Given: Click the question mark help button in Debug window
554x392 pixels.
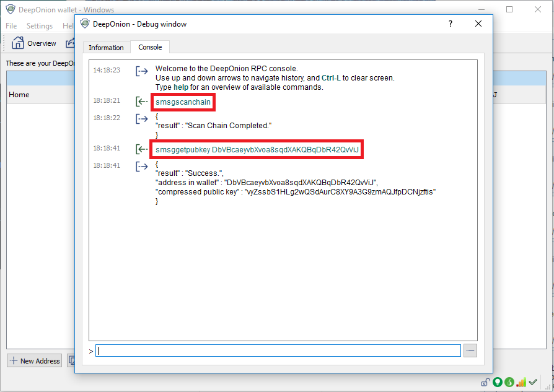Looking at the screenshot, I should pos(450,24).
